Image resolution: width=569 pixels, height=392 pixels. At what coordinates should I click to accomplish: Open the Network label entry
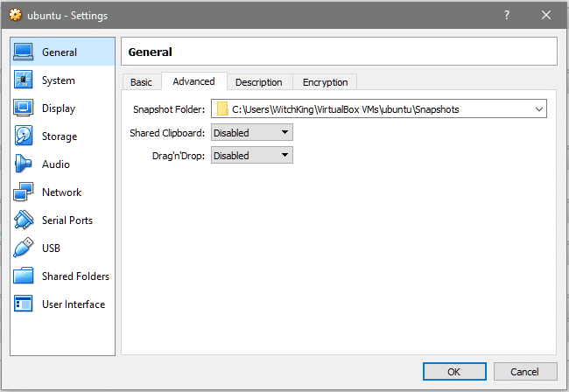pyautogui.click(x=61, y=192)
